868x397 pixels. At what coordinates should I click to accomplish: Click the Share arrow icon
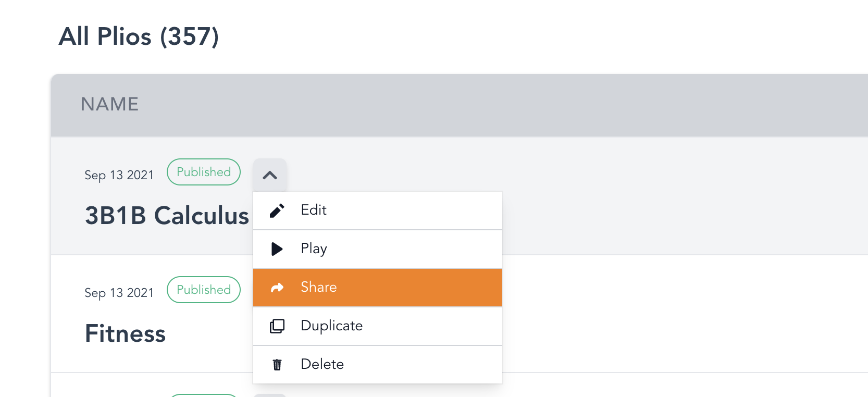tap(277, 288)
